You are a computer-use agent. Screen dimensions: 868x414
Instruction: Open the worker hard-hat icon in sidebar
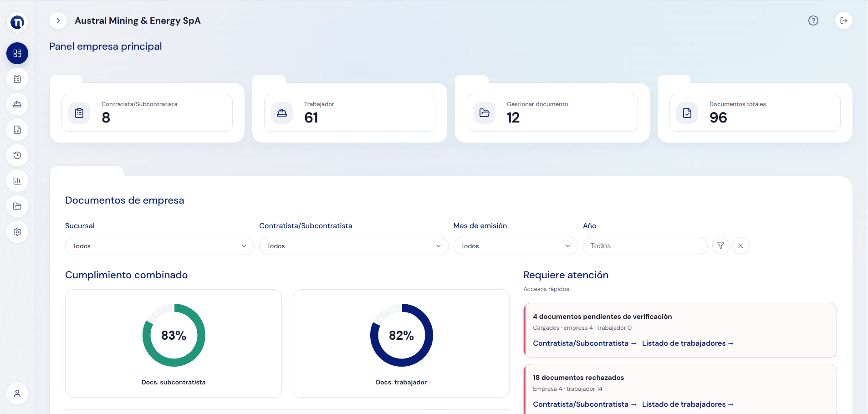click(x=17, y=104)
